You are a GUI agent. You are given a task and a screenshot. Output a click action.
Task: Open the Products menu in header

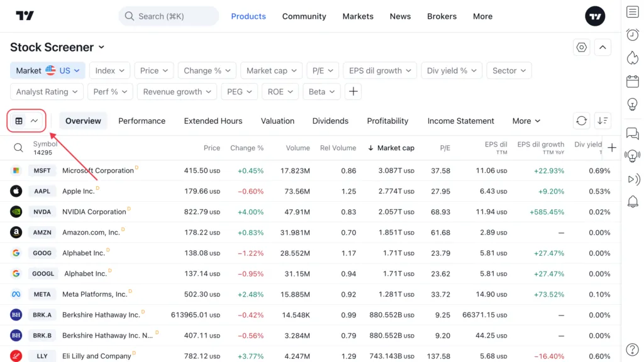[x=248, y=16]
